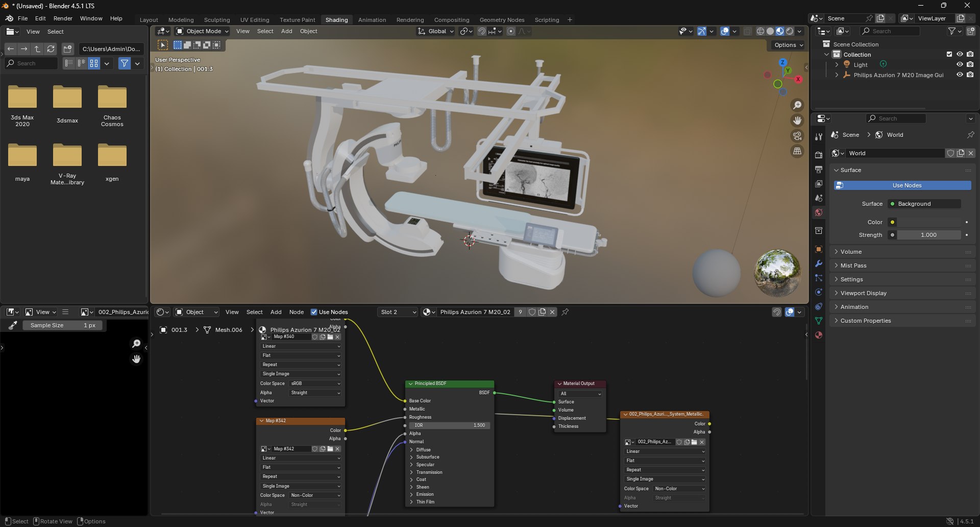
Task: Open the Object Mode dropdown
Action: pyautogui.click(x=202, y=31)
